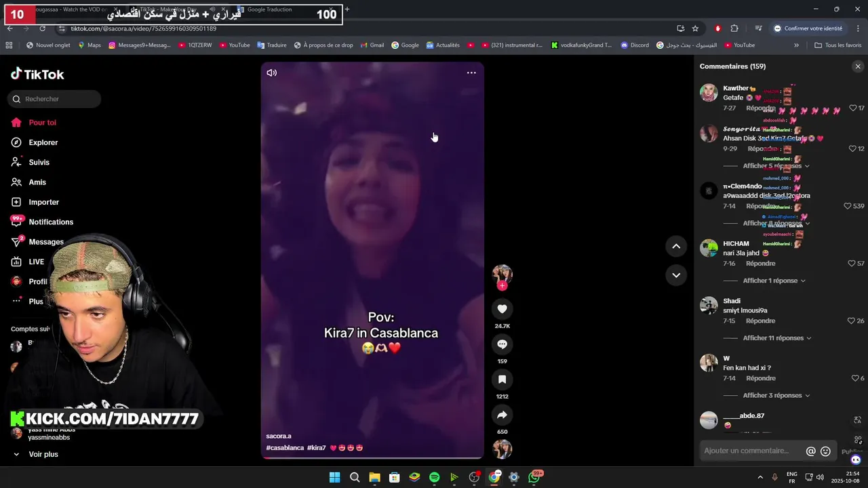This screenshot has height=488, width=868.
Task: Open File Explorer from the taskbar
Action: coord(374,477)
